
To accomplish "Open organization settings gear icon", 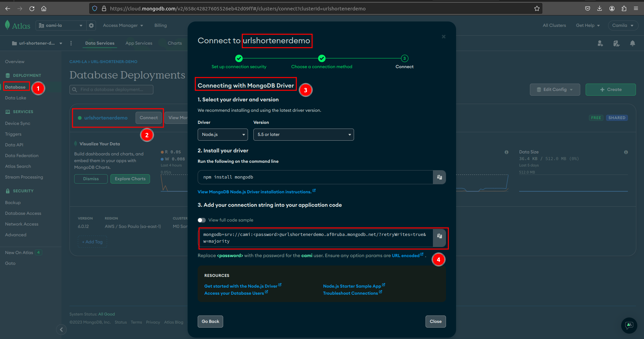I will [91, 26].
